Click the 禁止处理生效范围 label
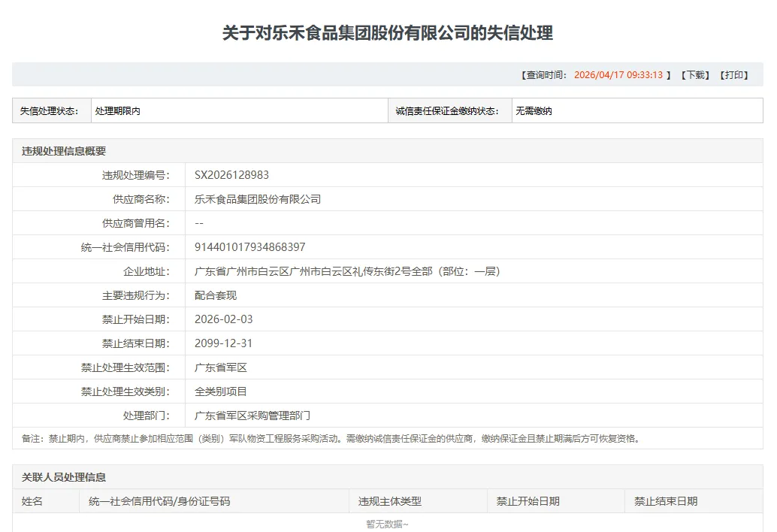 125,367
